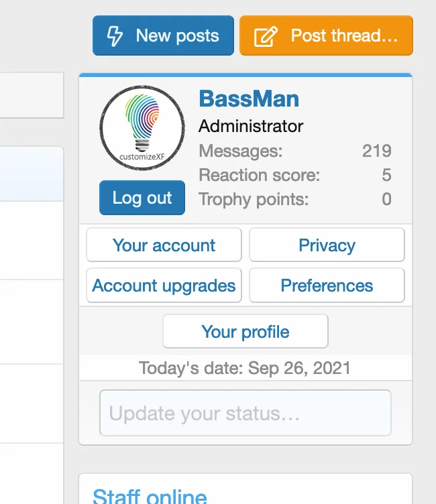Go to Privacy settings
This screenshot has height=504, width=436.
pyautogui.click(x=327, y=245)
